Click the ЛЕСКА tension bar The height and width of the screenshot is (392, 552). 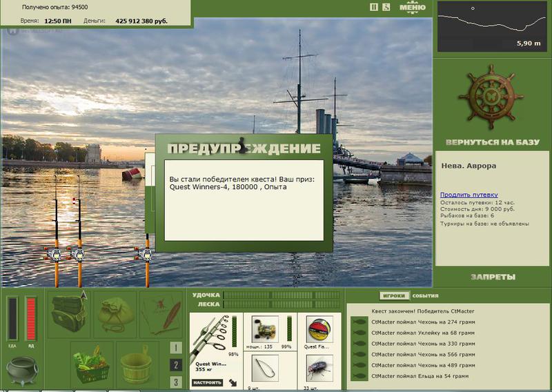pos(282,304)
